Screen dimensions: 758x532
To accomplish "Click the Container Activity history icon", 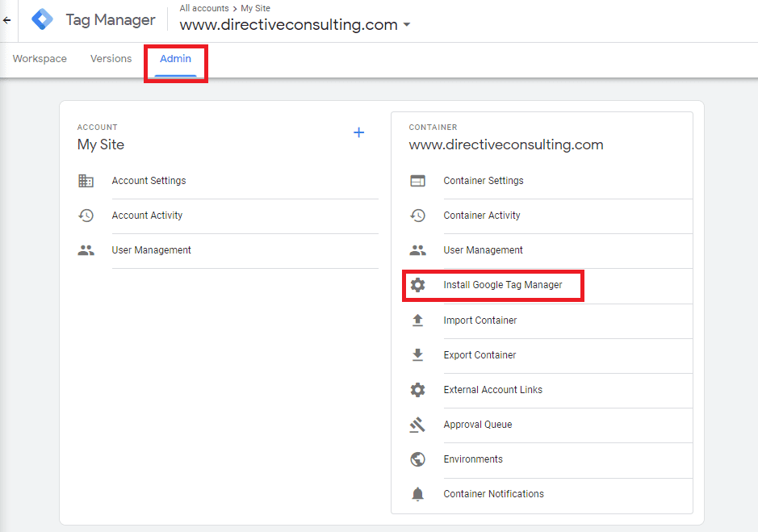I will (x=417, y=216).
